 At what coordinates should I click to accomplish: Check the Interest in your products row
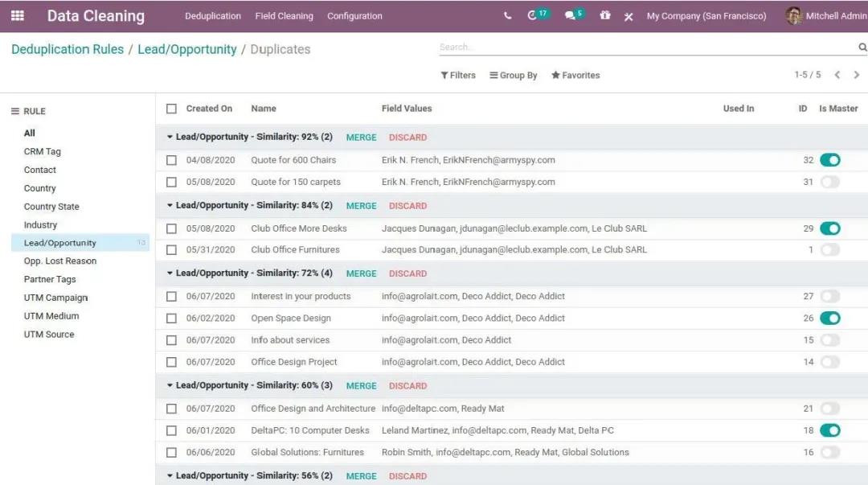click(x=172, y=297)
